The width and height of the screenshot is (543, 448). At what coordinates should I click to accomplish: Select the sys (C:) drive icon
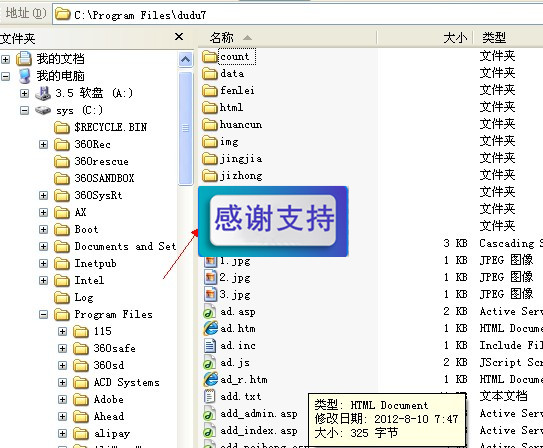[x=43, y=110]
